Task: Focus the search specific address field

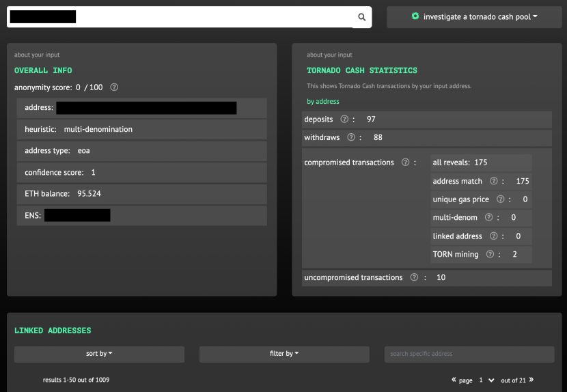Action: coord(469,354)
